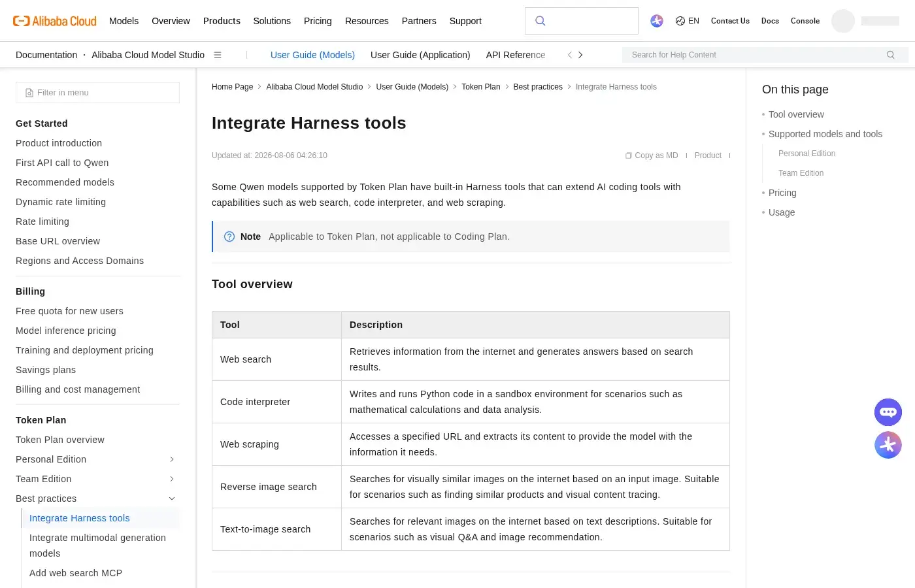Open Training and deployment pricing item
The width and height of the screenshot is (915, 588).
point(84,350)
